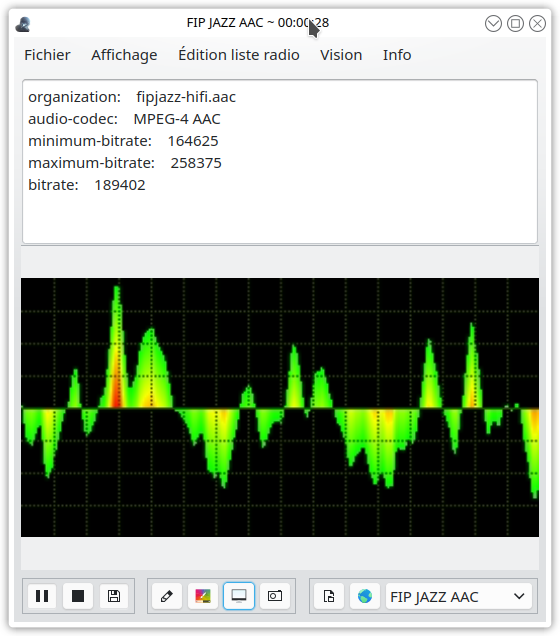Maximize the FIP JAZZ AAC window

pos(515,24)
